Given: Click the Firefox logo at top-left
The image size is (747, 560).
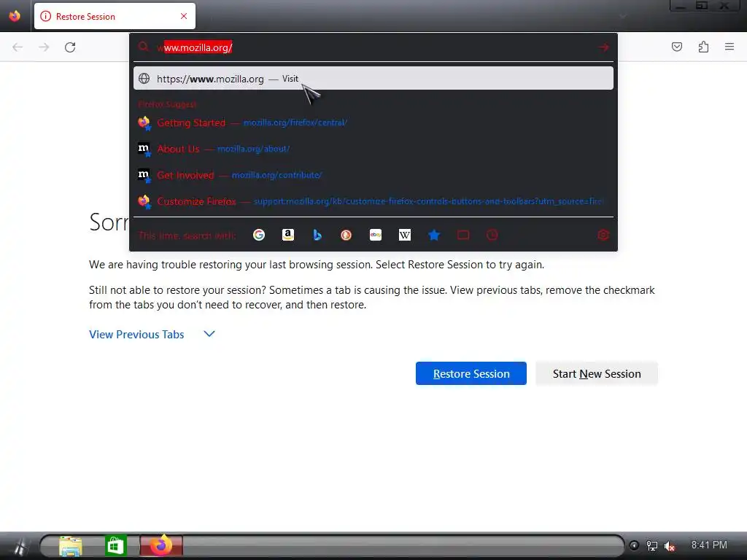Looking at the screenshot, I should [x=15, y=16].
